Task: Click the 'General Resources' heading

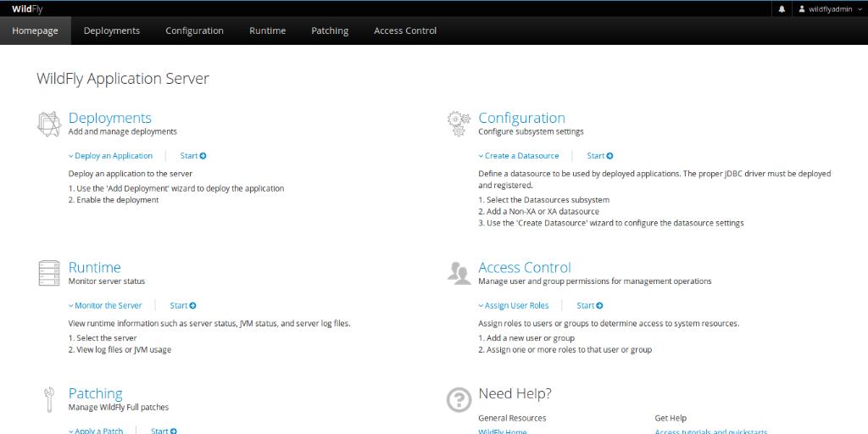Action: point(512,419)
